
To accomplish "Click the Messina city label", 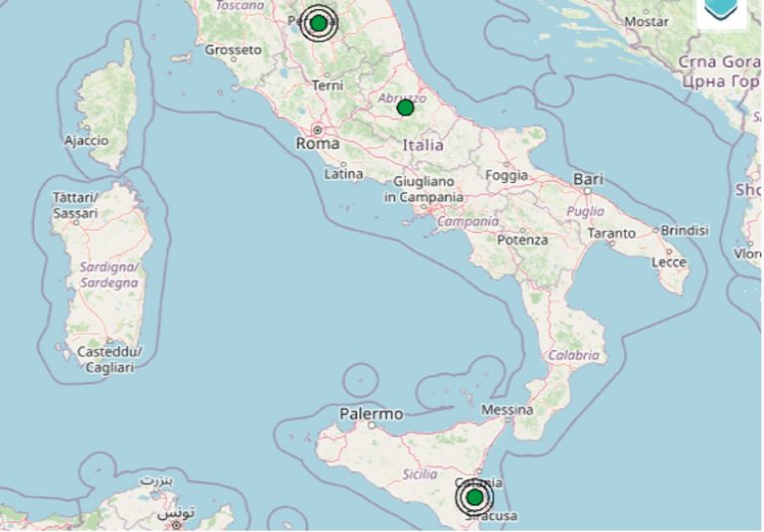I will tap(507, 409).
